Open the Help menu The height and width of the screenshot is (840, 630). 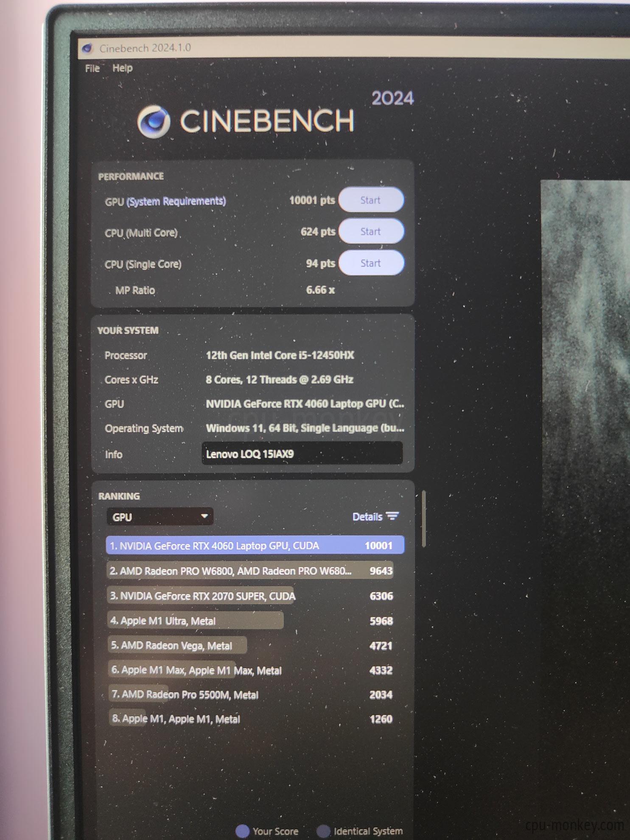(122, 68)
